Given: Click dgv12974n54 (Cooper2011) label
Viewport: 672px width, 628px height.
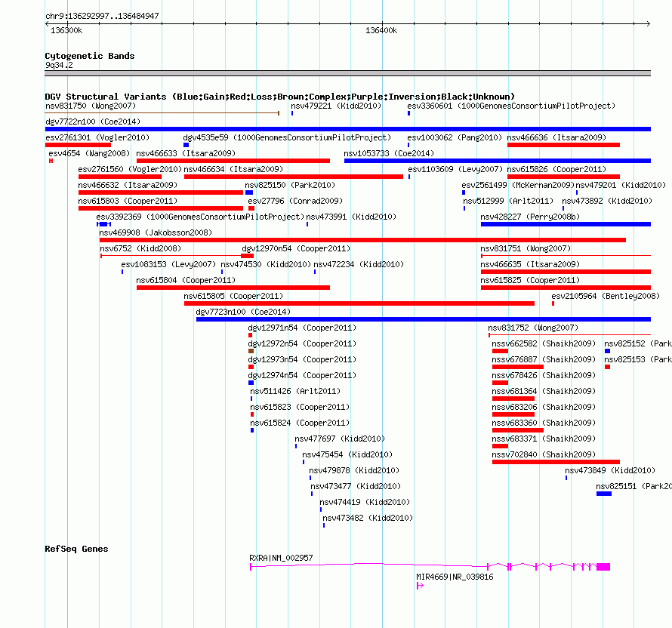Looking at the screenshot, I should [x=302, y=375].
